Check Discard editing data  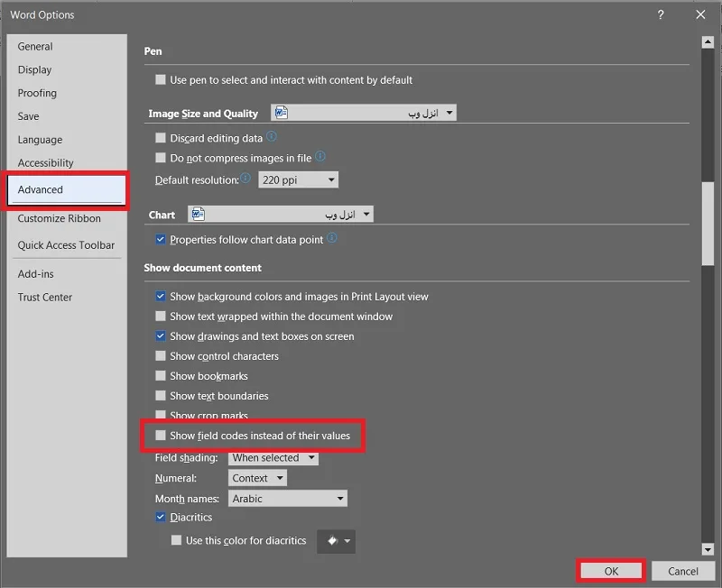coord(161,138)
